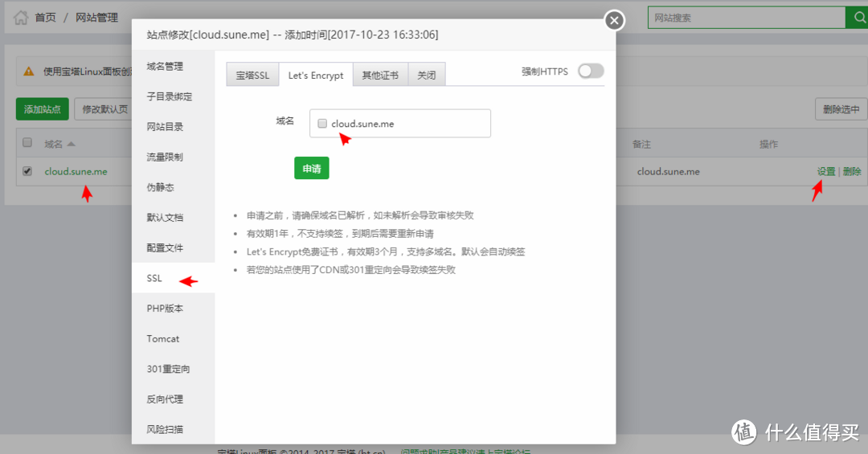Click the warning triangle icon

click(x=28, y=72)
